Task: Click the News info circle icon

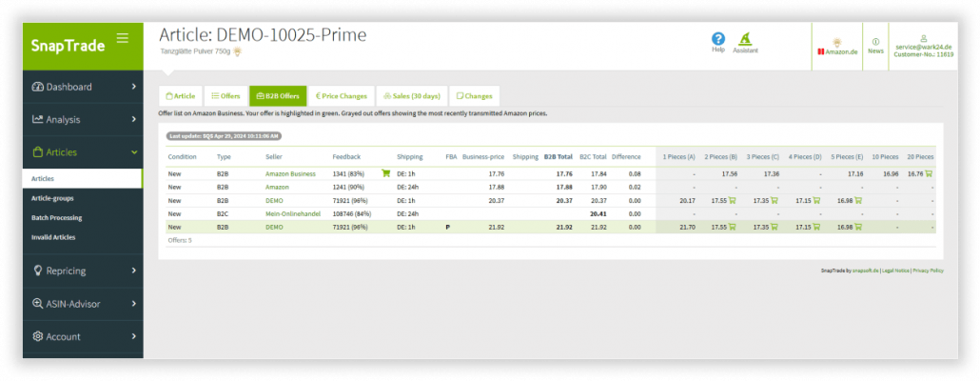Action: [875, 41]
